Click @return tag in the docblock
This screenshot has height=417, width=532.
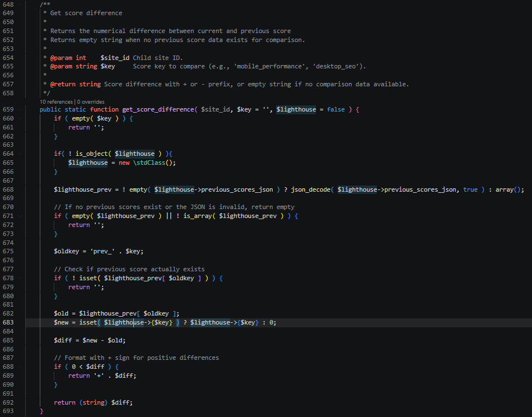[x=63, y=84]
